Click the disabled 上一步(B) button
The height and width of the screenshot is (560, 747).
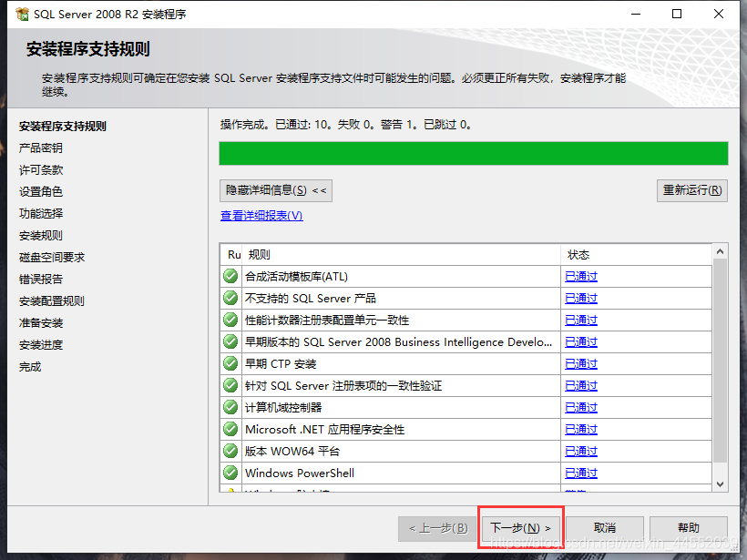[x=438, y=528]
